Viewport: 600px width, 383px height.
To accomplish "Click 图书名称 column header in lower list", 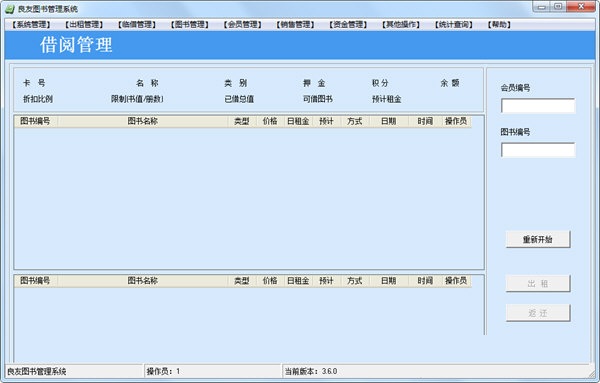I will click(142, 281).
